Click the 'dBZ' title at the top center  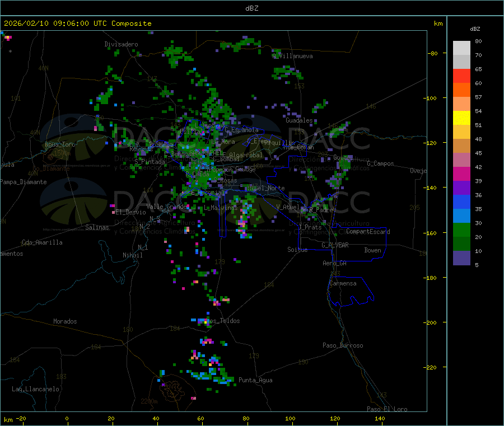pyautogui.click(x=251, y=8)
